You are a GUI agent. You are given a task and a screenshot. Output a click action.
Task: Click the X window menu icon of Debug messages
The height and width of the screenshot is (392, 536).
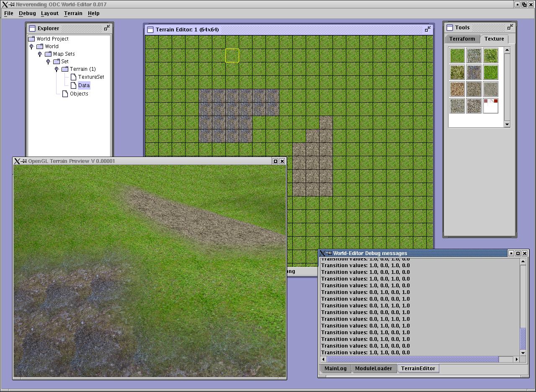pyautogui.click(x=322, y=253)
